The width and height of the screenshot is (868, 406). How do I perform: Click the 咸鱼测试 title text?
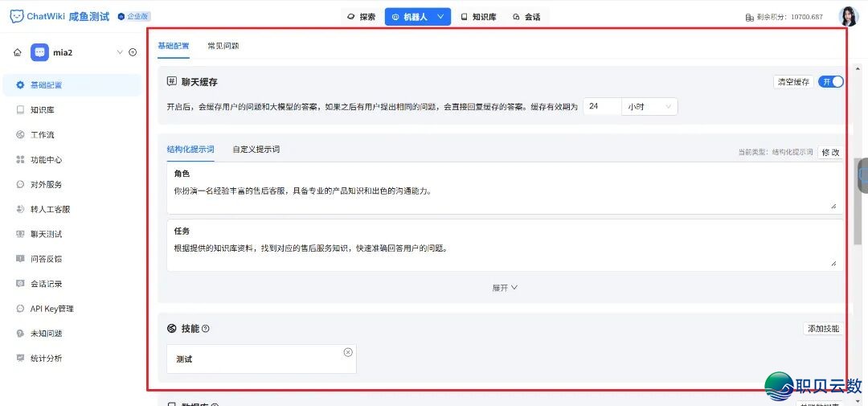(89, 17)
